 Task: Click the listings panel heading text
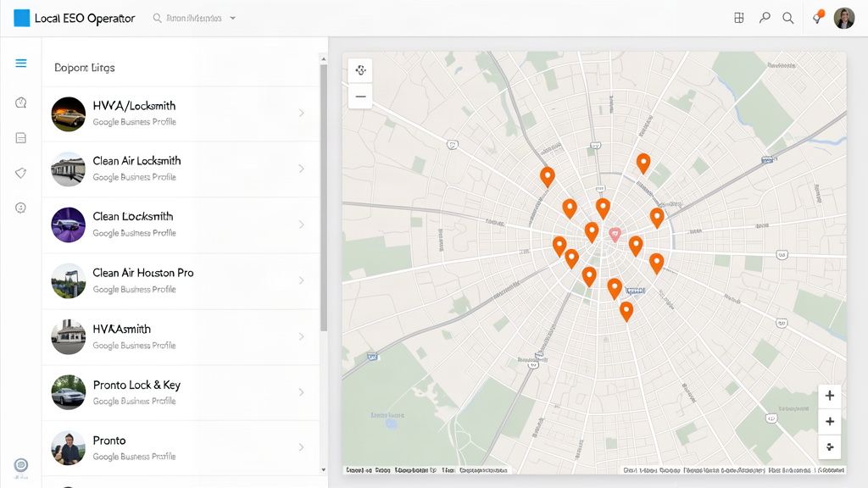(x=85, y=68)
